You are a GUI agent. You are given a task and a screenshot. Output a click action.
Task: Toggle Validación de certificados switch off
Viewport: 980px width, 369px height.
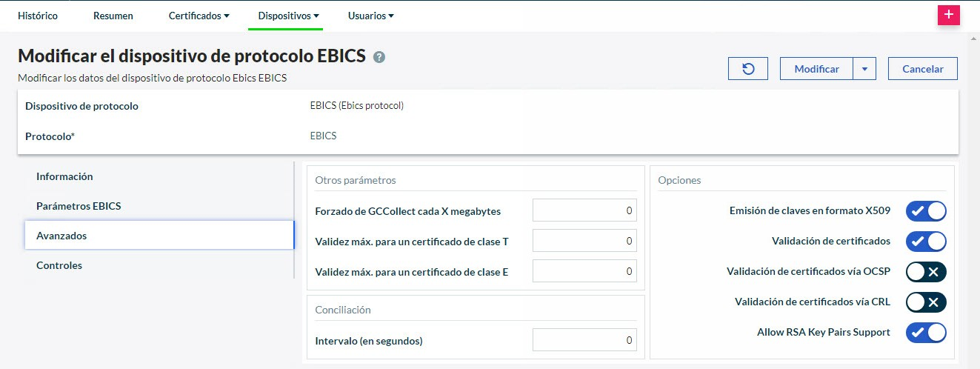[x=926, y=241]
